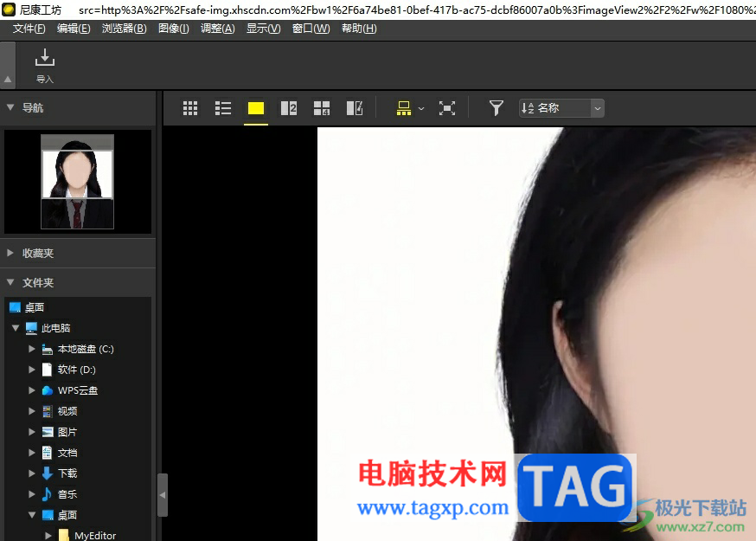
Task: Click the filter funnel icon
Action: coord(497,108)
